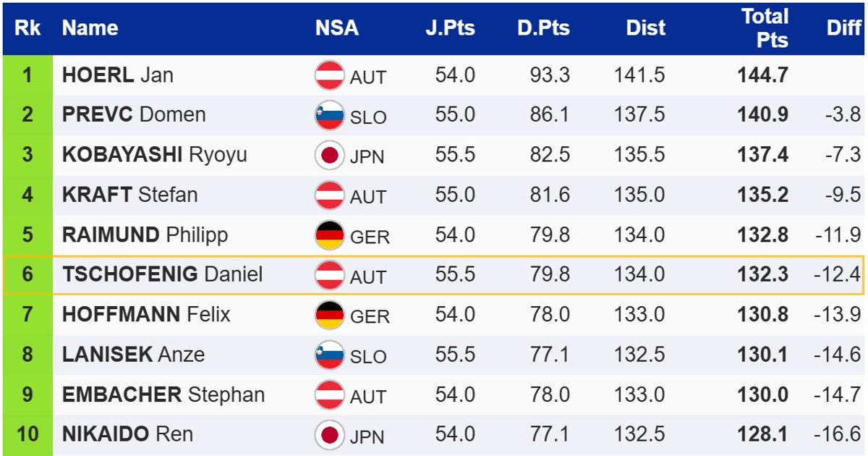The image size is (868, 456).
Task: Sort by the Dist column header
Action: 645,28
